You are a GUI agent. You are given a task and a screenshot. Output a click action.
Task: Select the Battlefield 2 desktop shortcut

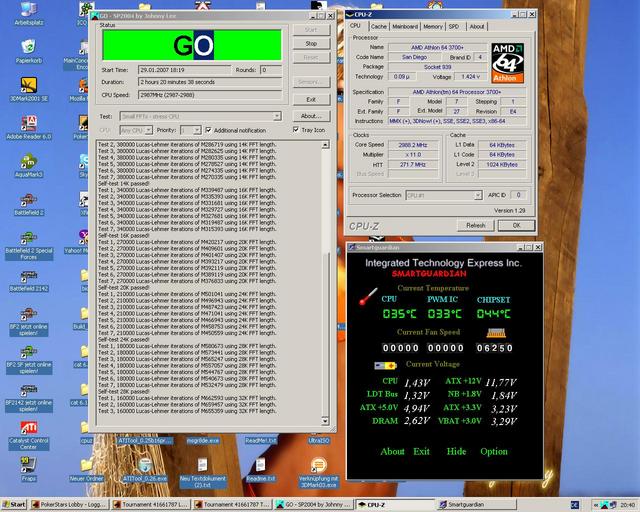click(x=29, y=204)
